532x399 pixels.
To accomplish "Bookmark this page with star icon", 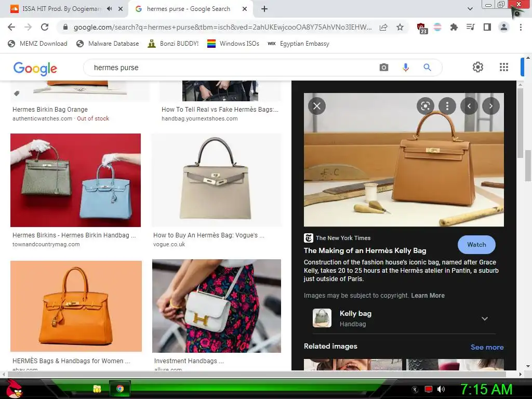I will pyautogui.click(x=400, y=27).
